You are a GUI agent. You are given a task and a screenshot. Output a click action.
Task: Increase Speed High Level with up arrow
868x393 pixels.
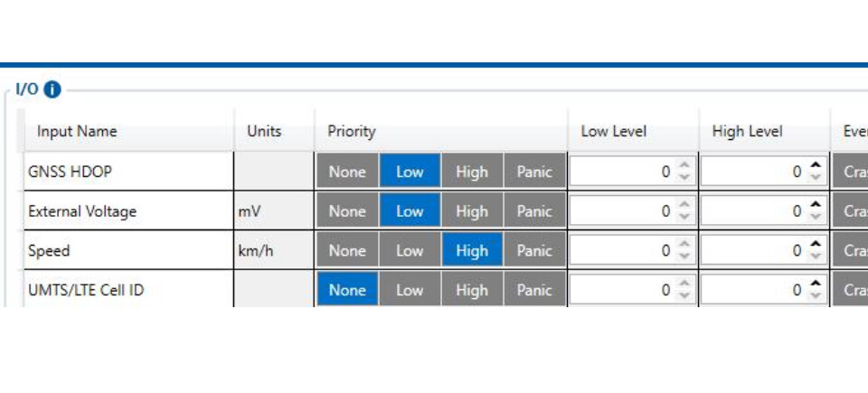[x=815, y=245]
